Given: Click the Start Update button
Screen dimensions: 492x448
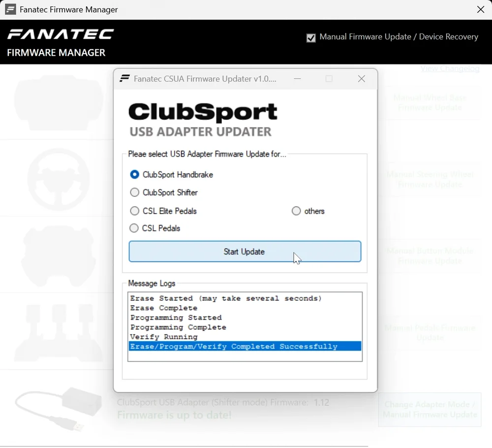Looking at the screenshot, I should pos(245,252).
